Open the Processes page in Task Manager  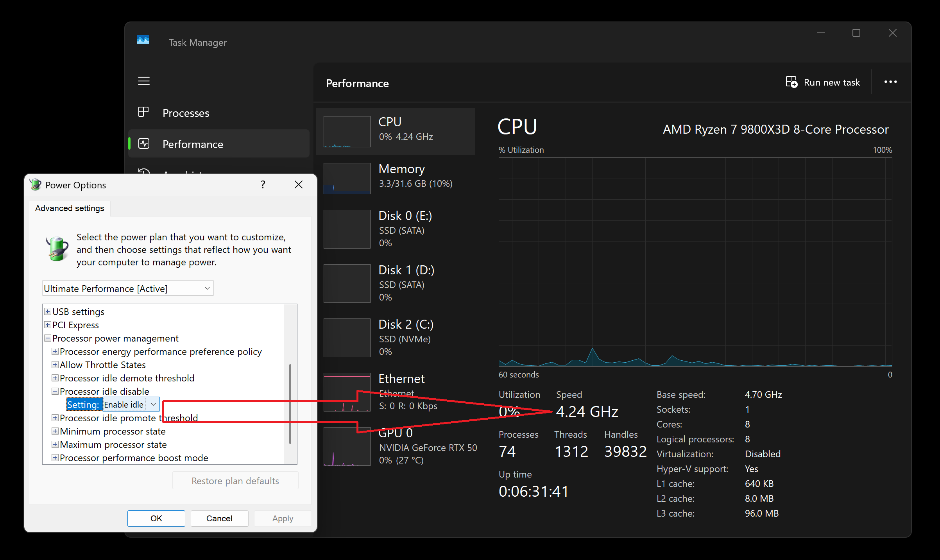click(219, 113)
